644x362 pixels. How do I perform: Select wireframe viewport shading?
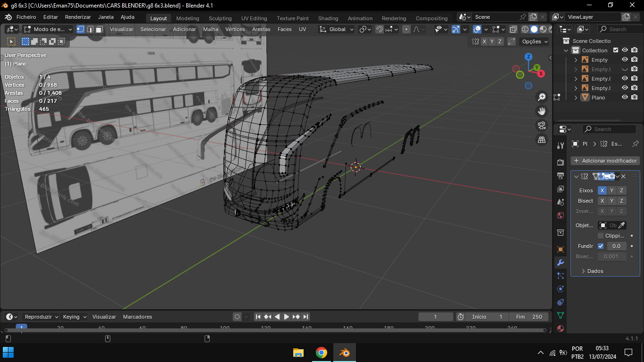(525, 29)
